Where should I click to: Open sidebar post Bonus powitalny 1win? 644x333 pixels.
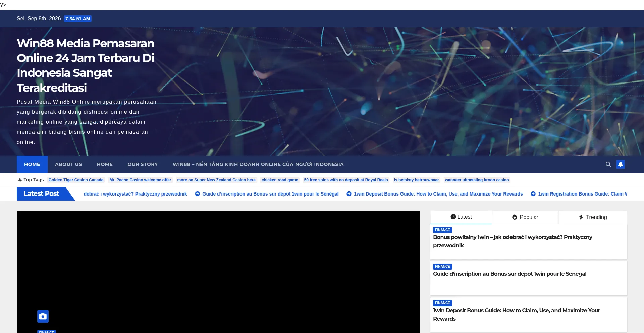point(513,241)
